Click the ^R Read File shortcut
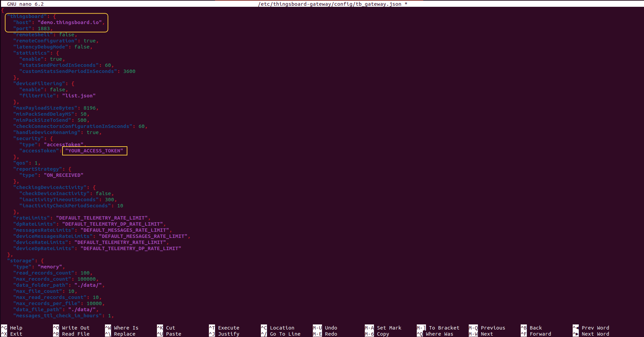Image resolution: width=644 pixels, height=337 pixels. pos(71,334)
